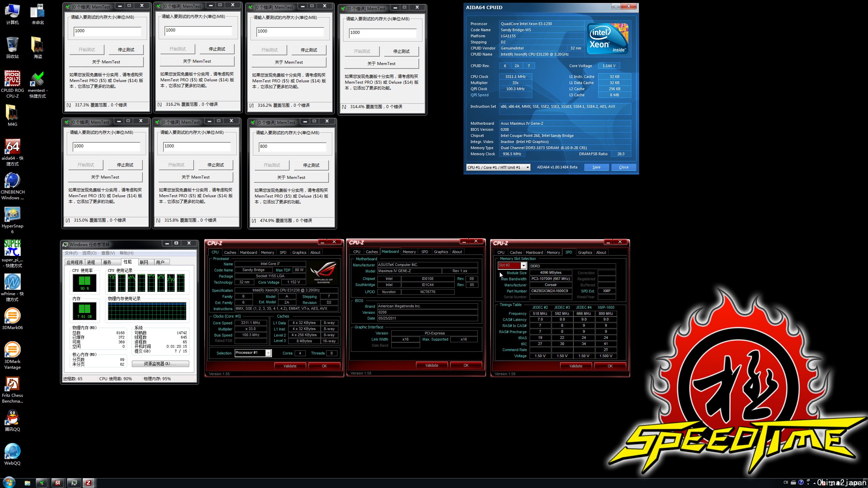Open Caches tab in CPU-Z CPU window

pyautogui.click(x=230, y=252)
